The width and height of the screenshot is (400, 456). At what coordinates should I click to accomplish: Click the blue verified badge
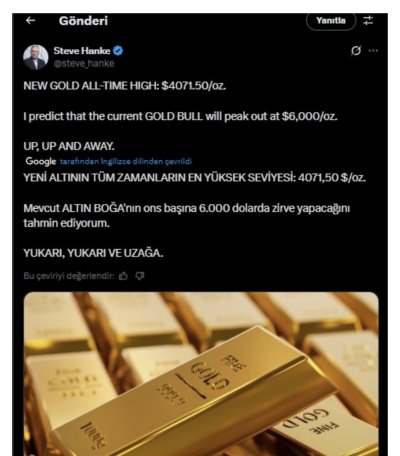[x=118, y=51]
